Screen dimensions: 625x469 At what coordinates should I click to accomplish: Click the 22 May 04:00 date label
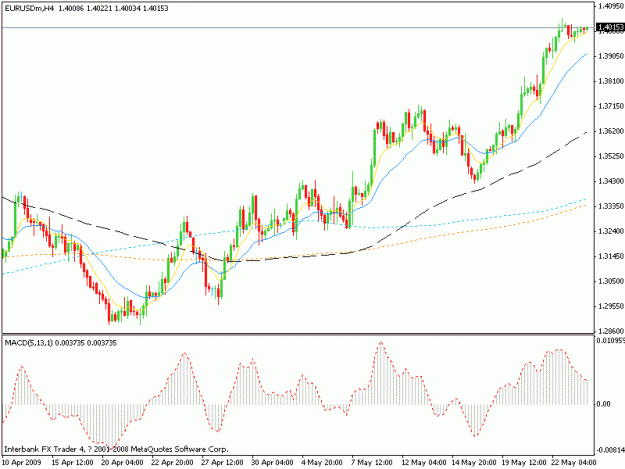tap(574, 463)
